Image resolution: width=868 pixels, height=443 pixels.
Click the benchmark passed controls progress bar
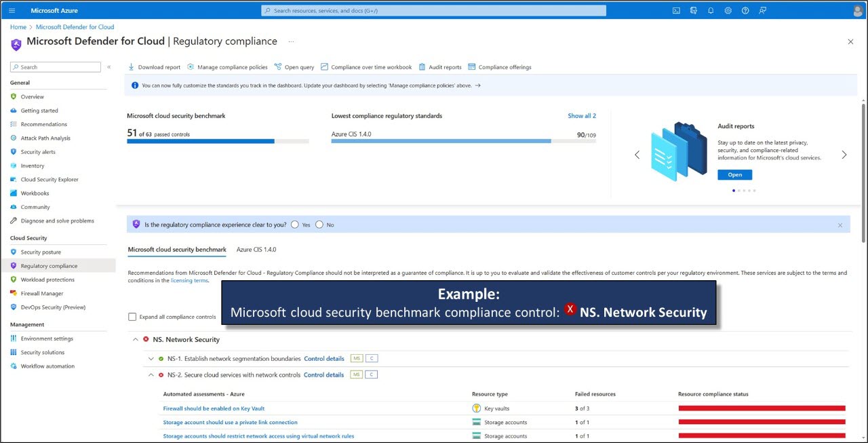pos(218,141)
